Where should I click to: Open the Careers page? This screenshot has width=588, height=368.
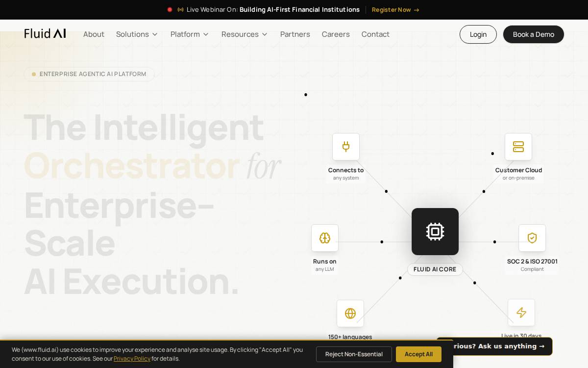pyautogui.click(x=336, y=34)
